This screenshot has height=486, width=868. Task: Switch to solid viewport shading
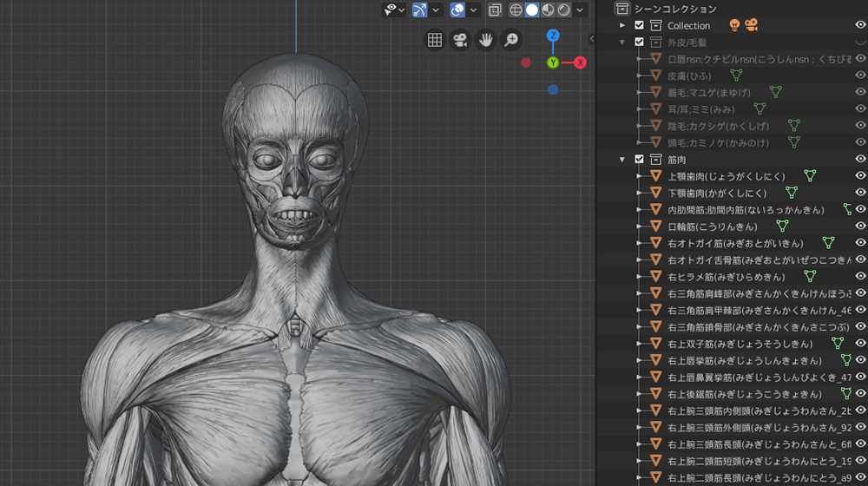click(x=532, y=10)
